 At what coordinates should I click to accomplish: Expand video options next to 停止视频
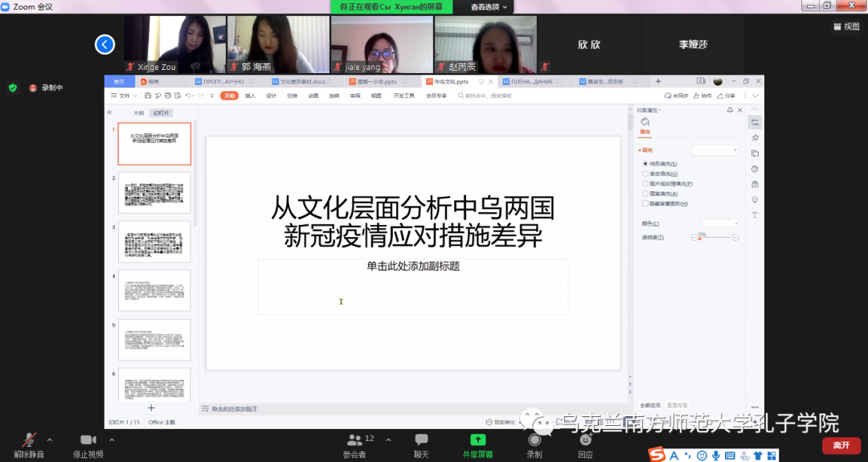[x=112, y=440]
